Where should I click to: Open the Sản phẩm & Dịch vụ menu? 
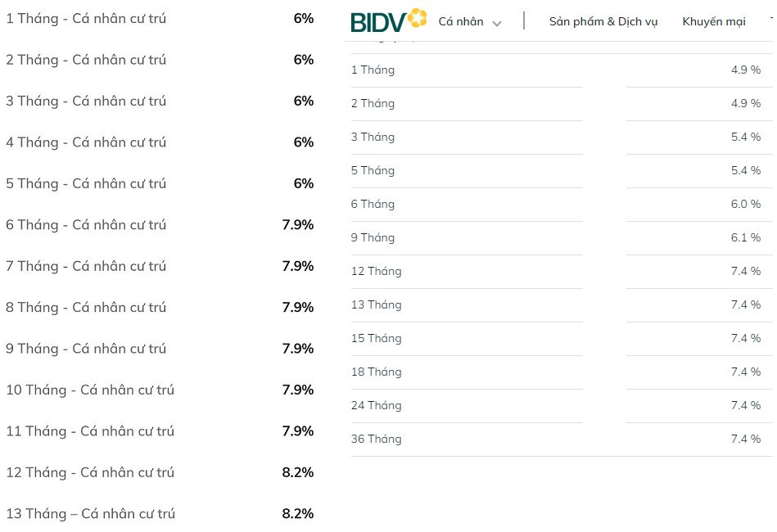[x=603, y=22]
